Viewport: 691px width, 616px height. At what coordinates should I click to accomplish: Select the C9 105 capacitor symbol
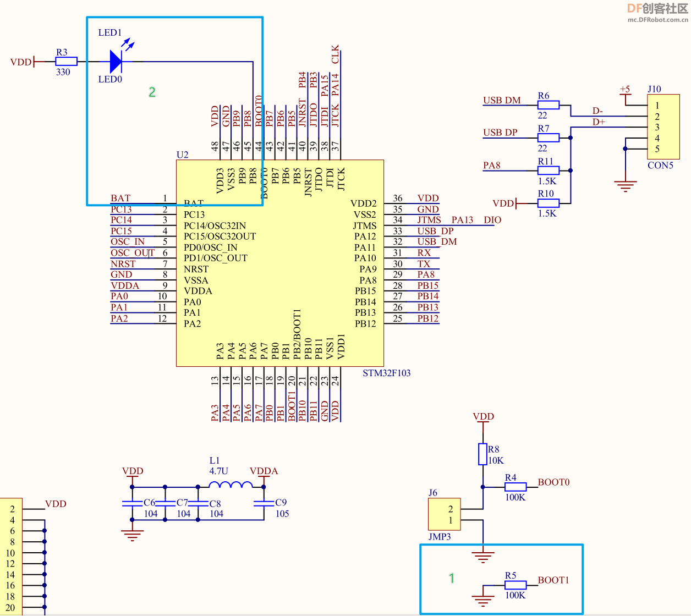(264, 503)
